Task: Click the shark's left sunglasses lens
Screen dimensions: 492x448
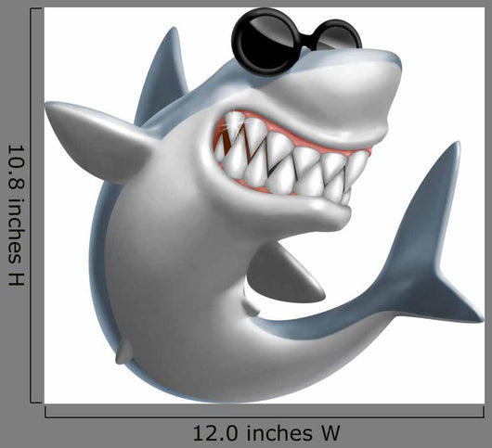Action: [x=266, y=42]
